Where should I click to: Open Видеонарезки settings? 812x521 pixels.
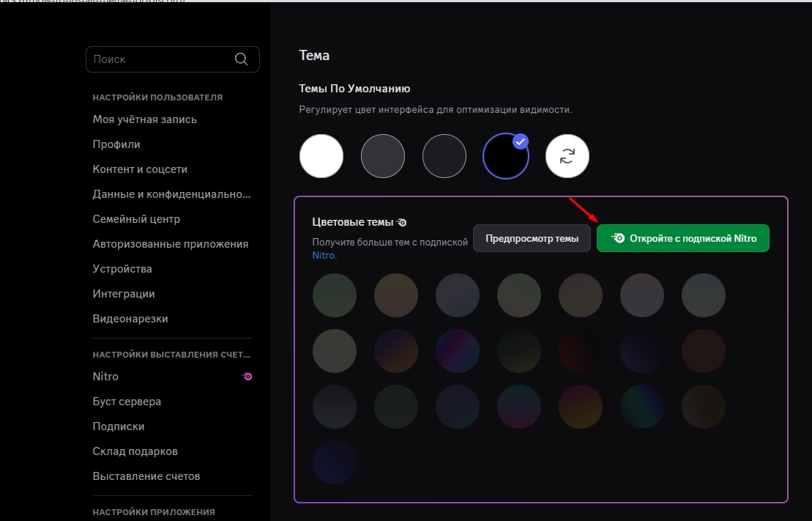point(130,318)
